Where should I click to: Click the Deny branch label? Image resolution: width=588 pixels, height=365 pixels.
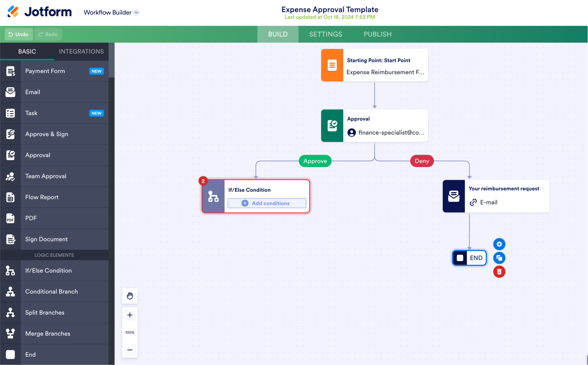(422, 161)
